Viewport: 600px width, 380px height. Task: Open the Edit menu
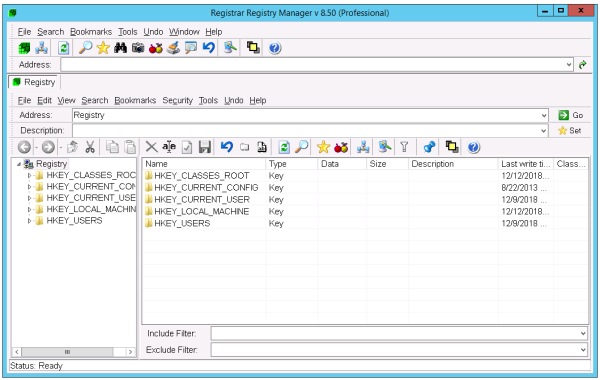click(x=44, y=101)
